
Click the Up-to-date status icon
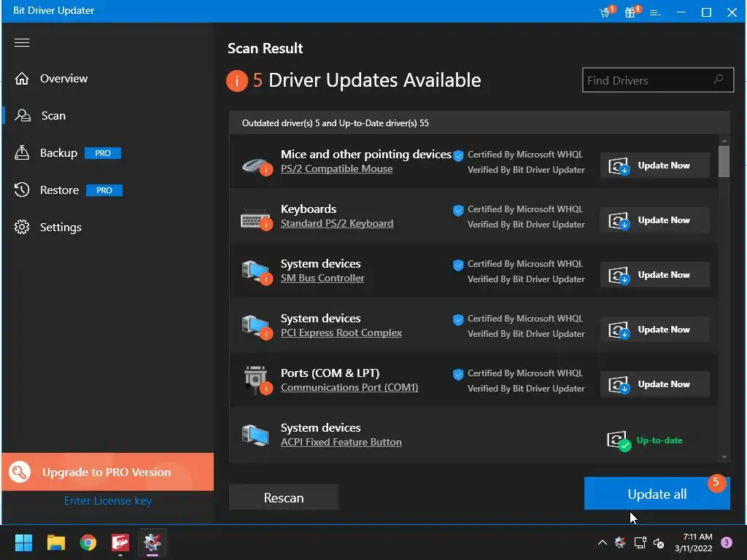[x=619, y=441]
